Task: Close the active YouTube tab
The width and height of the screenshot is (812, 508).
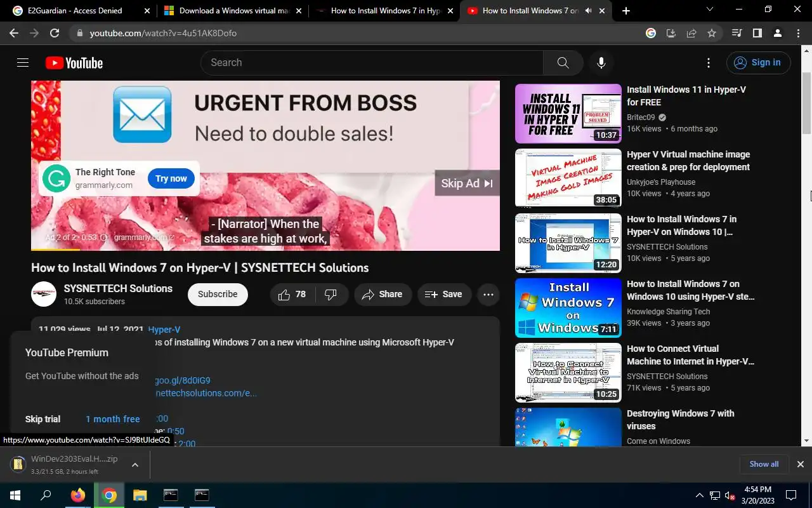Action: [x=601, y=11]
